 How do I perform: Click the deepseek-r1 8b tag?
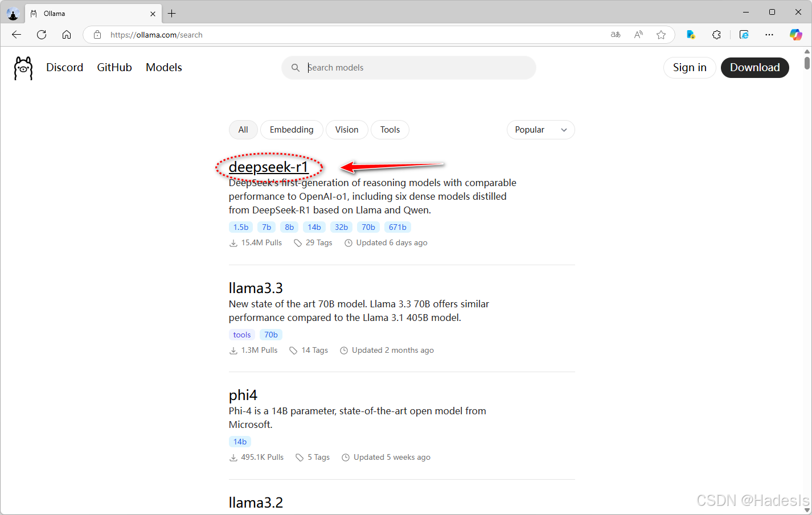pos(289,227)
